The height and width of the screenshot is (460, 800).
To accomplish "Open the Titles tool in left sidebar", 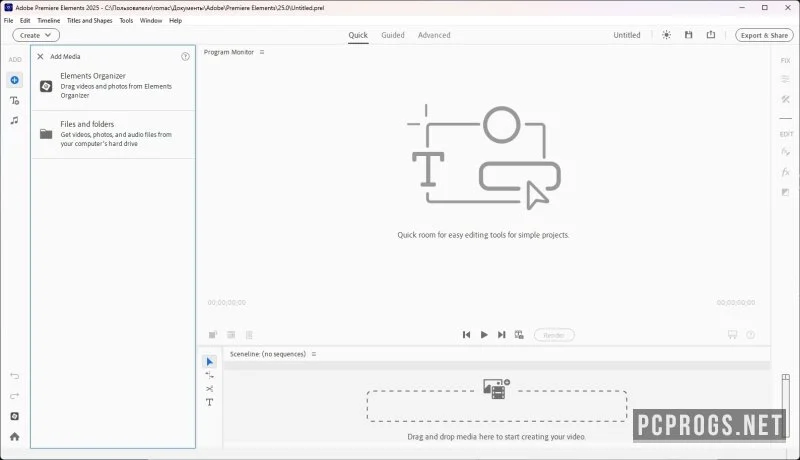I will coord(14,100).
